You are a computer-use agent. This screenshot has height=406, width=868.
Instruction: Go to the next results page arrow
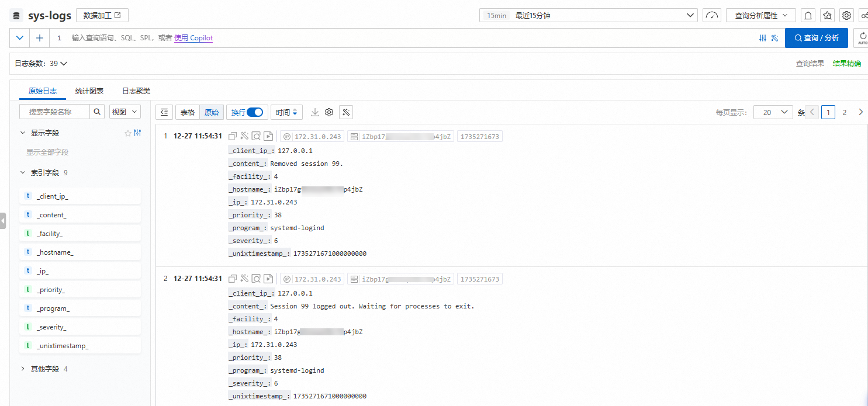pos(860,112)
